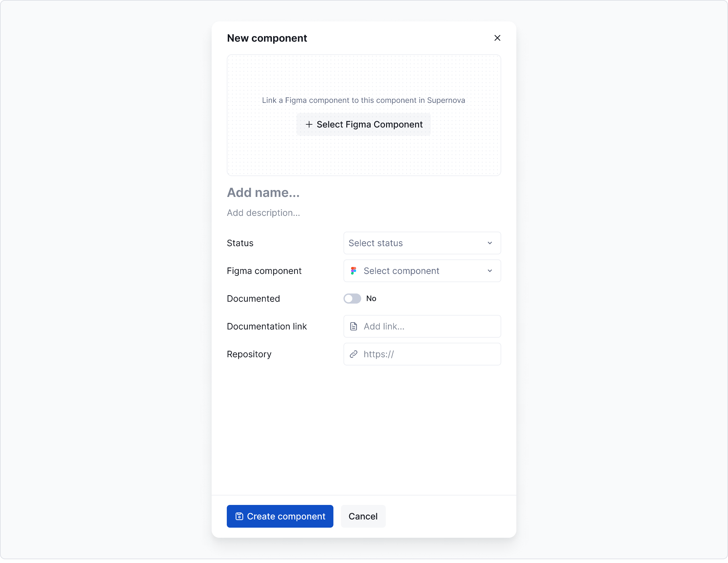Click the Add name placeholder to enter a name

[x=263, y=193]
